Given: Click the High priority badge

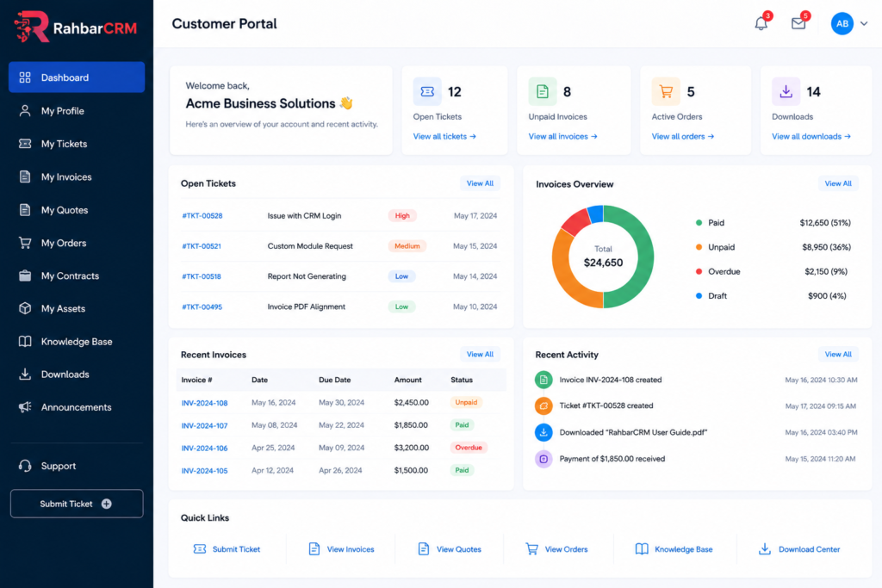Looking at the screenshot, I should 402,216.
